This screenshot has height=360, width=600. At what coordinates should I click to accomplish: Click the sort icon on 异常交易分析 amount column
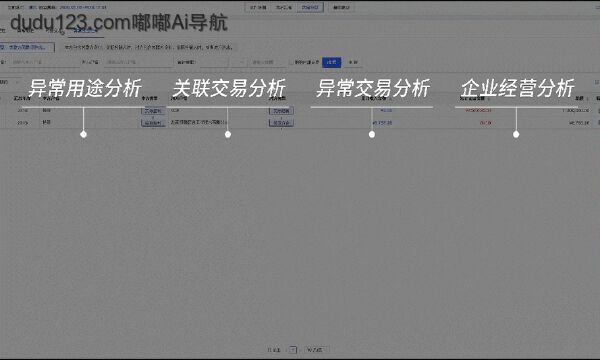pos(390,99)
